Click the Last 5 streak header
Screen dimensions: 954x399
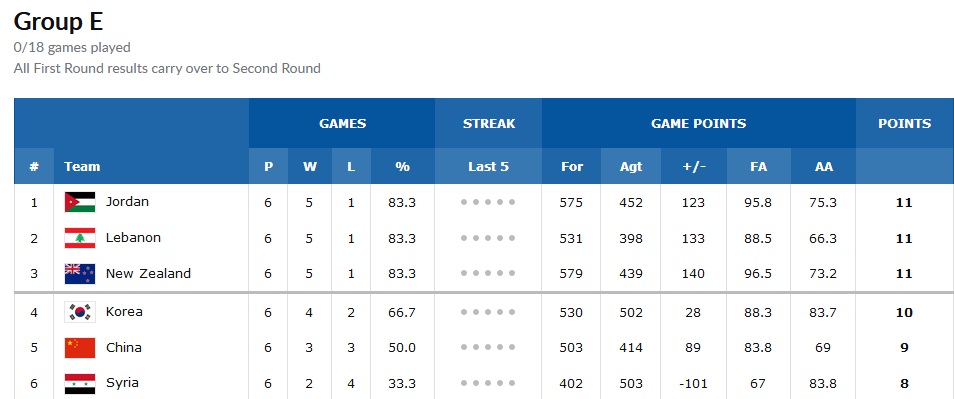[x=488, y=166]
